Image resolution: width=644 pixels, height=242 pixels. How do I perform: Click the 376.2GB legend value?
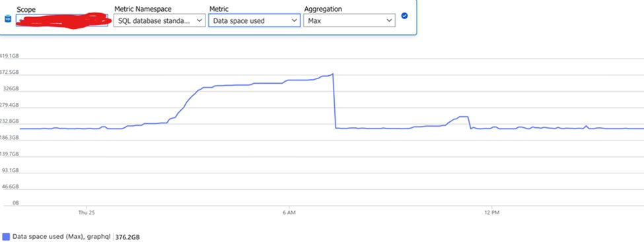(x=127, y=237)
